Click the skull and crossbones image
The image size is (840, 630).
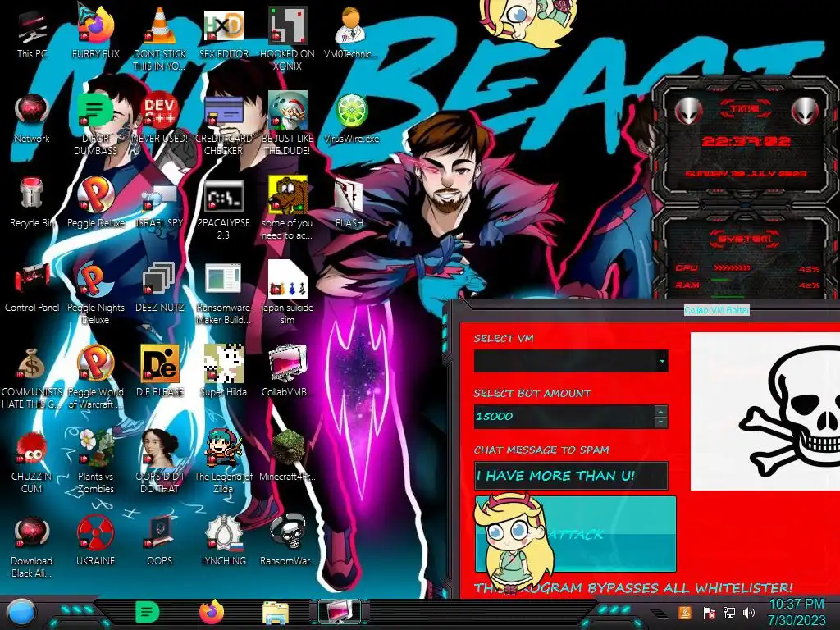[x=765, y=412]
